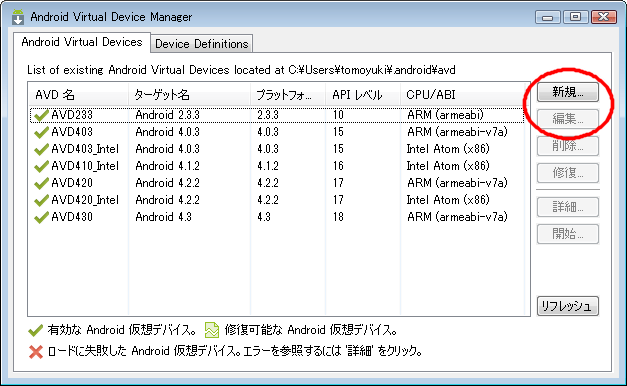The image size is (627, 386).
Task: Create a new AVD with the 新規 button
Action: point(567,92)
